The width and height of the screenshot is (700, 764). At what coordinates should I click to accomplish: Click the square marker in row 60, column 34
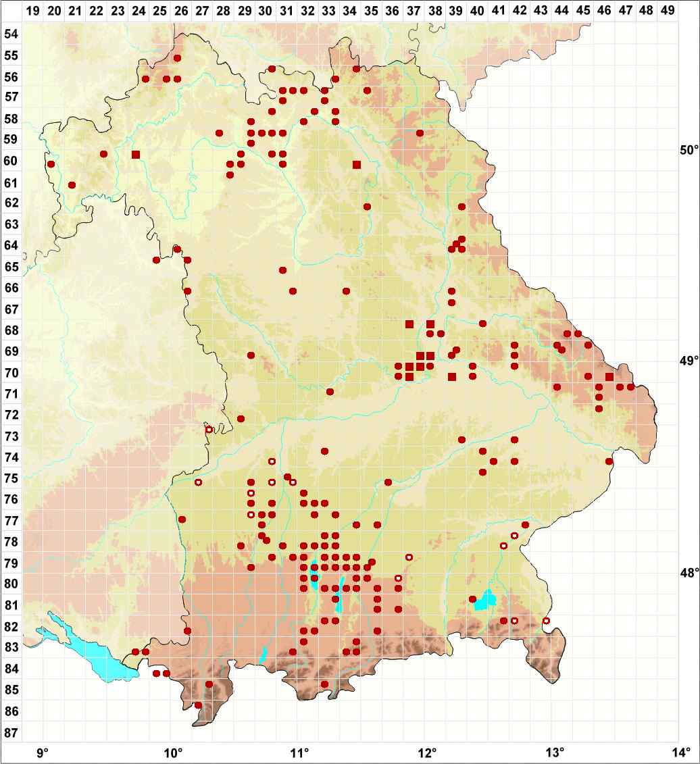356,165
